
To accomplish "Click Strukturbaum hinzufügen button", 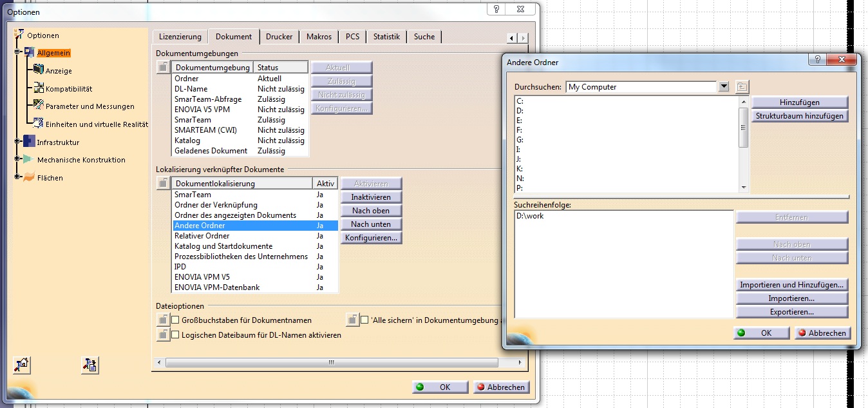I will 799,116.
